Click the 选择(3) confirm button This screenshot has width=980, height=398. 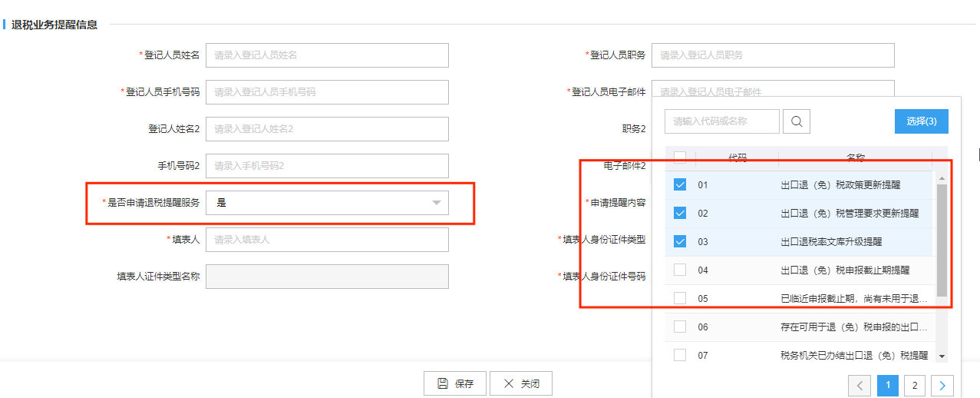(x=921, y=121)
